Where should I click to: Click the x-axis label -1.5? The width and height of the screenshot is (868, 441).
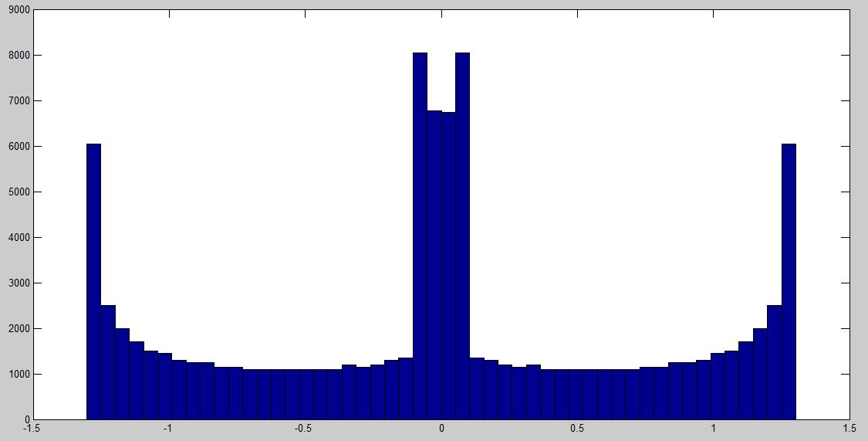(32, 429)
